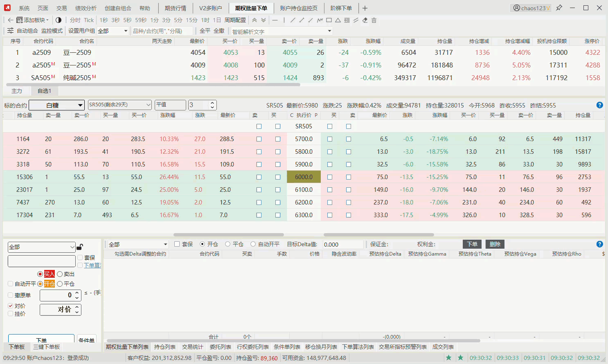Enable the 撤原单 checkbox
Image resolution: width=608 pixels, height=364 pixels.
click(x=11, y=295)
